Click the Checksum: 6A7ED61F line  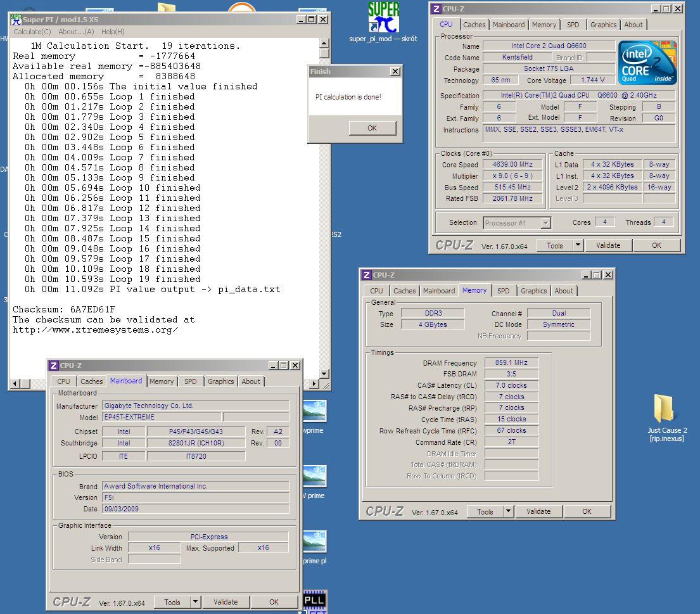pos(64,309)
